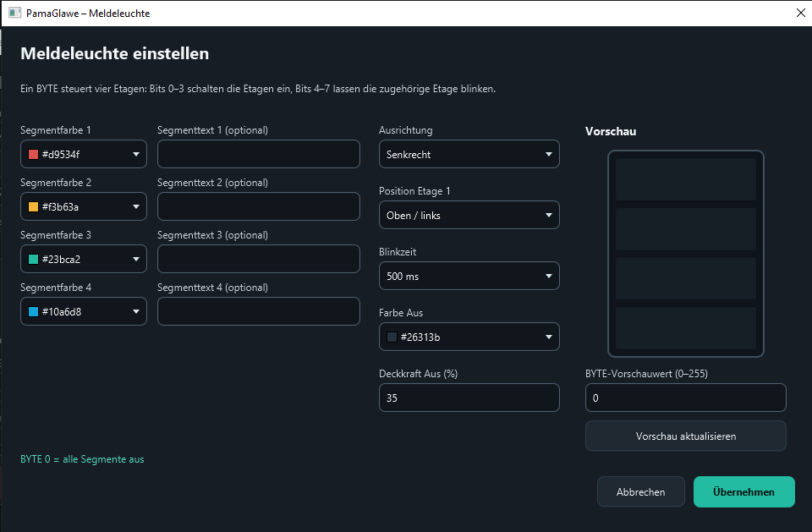Click the 'Deckkraft Aus (%)' label
Image resolution: width=812 pixels, height=532 pixels.
[418, 374]
